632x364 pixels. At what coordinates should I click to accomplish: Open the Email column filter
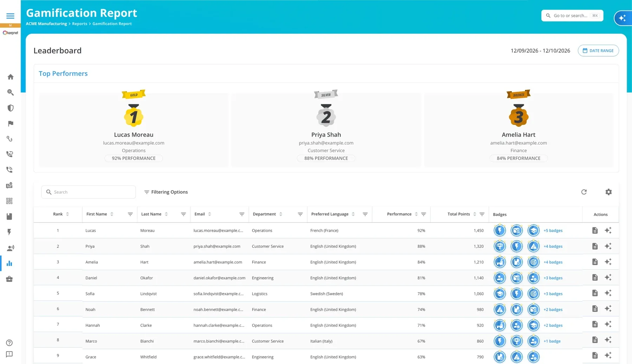coord(242,214)
